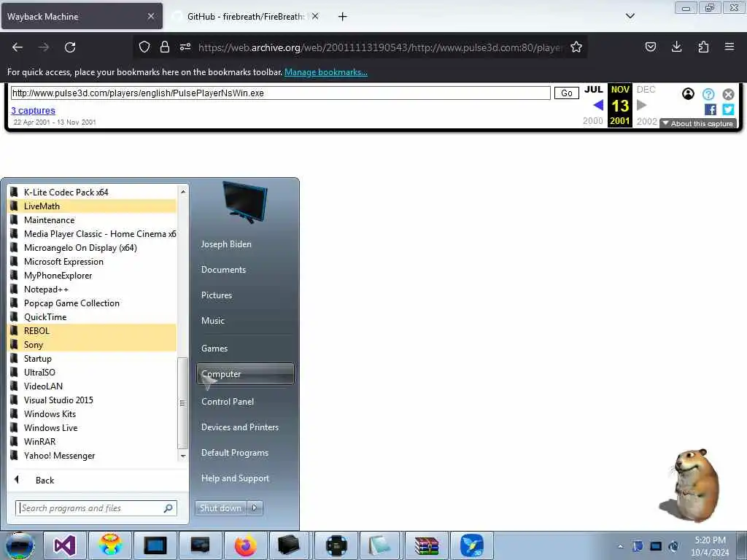Open the Windows Kits folder
747x560 pixels.
click(x=93, y=414)
